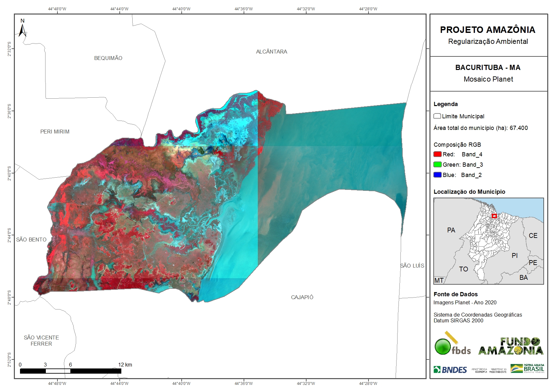The width and height of the screenshot is (555, 392).
Task: Click the PERI MIRIM label on map
Action: pyautogui.click(x=55, y=132)
